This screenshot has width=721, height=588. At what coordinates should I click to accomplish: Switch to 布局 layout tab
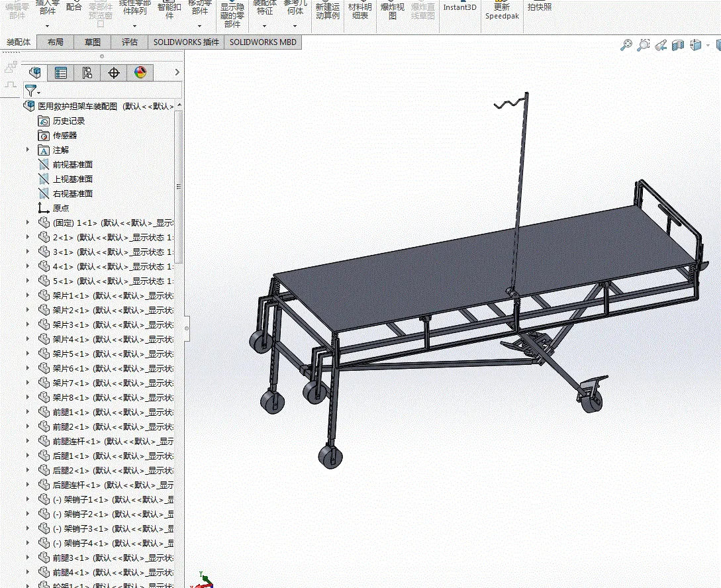click(55, 42)
